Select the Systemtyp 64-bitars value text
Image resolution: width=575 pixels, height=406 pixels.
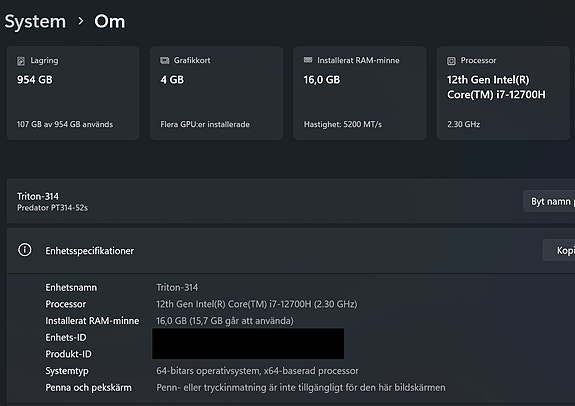pyautogui.click(x=257, y=371)
